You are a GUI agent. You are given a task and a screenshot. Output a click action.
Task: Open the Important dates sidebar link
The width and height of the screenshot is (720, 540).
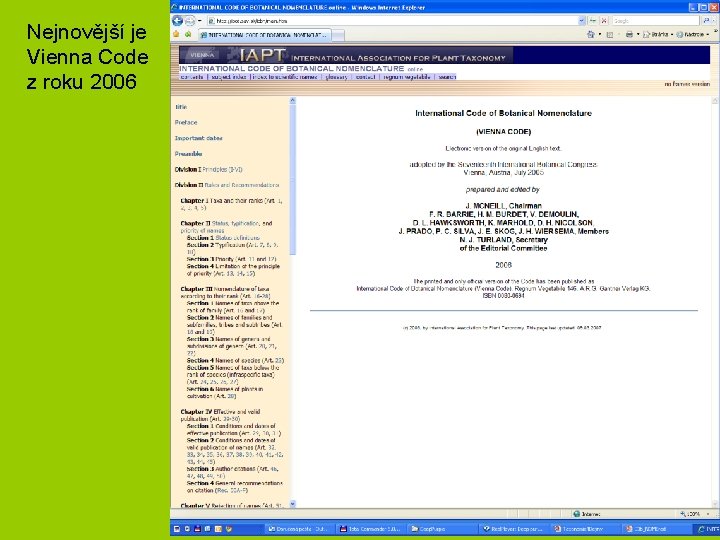198,138
